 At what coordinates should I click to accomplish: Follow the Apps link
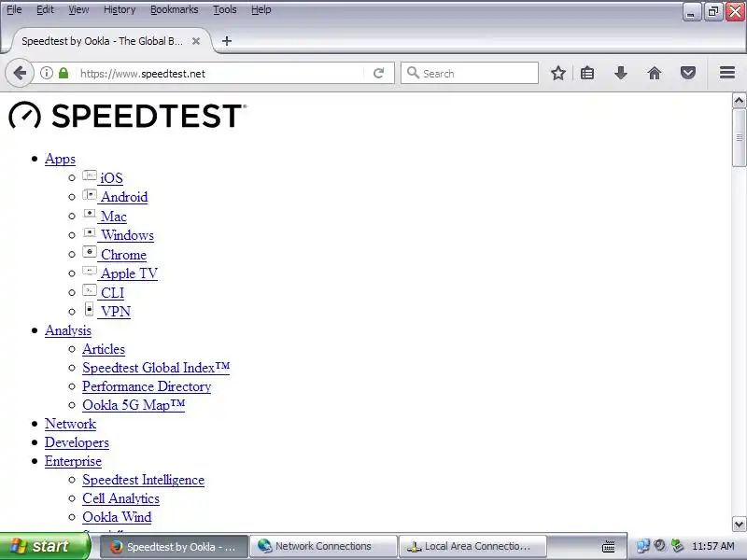tap(60, 159)
